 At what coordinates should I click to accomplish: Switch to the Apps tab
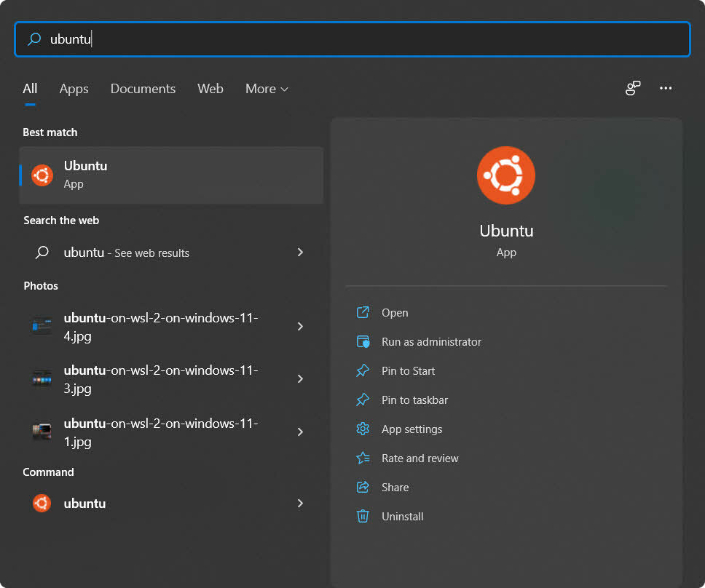[74, 88]
